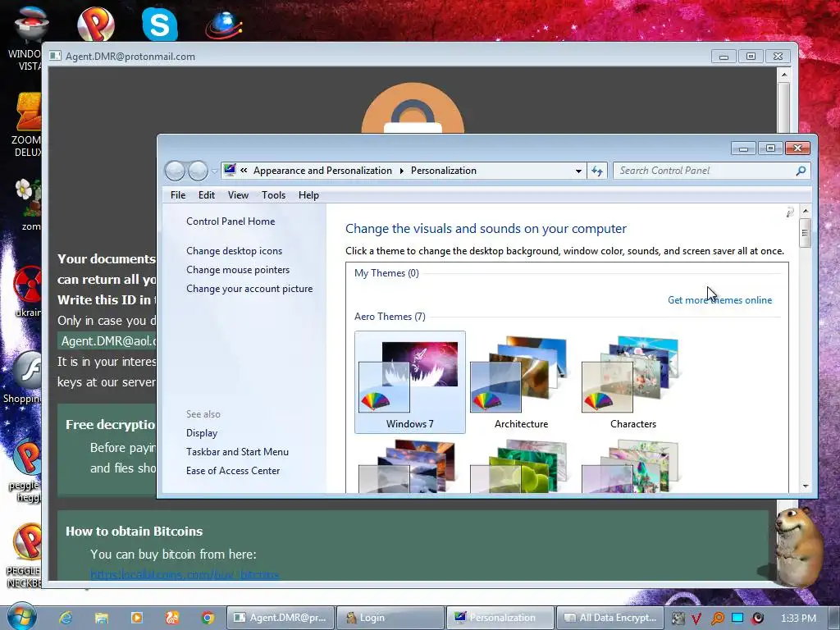
Task: Open the Windows Start menu orb
Action: 21,616
